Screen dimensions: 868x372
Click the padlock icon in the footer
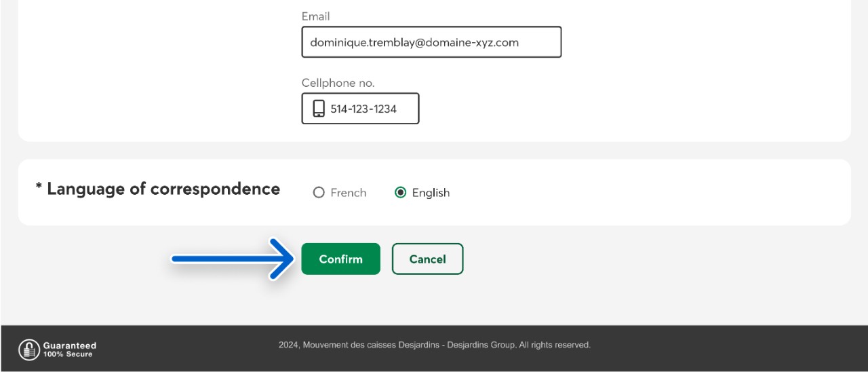(x=28, y=350)
